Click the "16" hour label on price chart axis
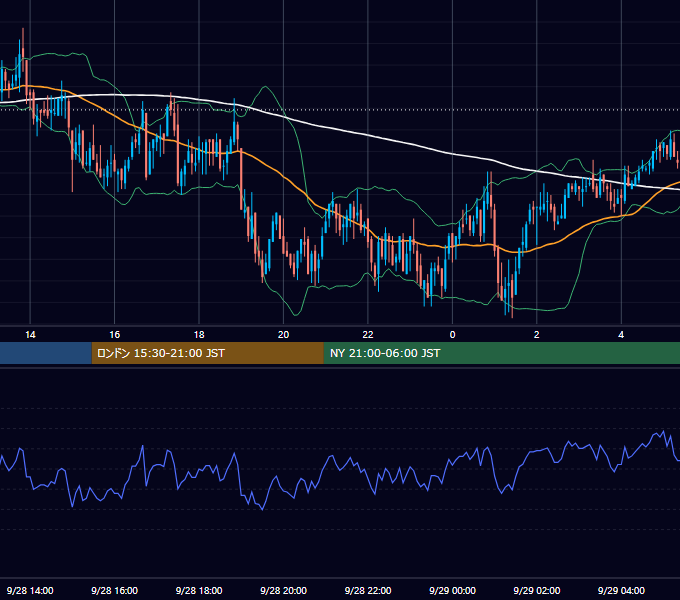This screenshot has height=600, width=680. (x=114, y=335)
